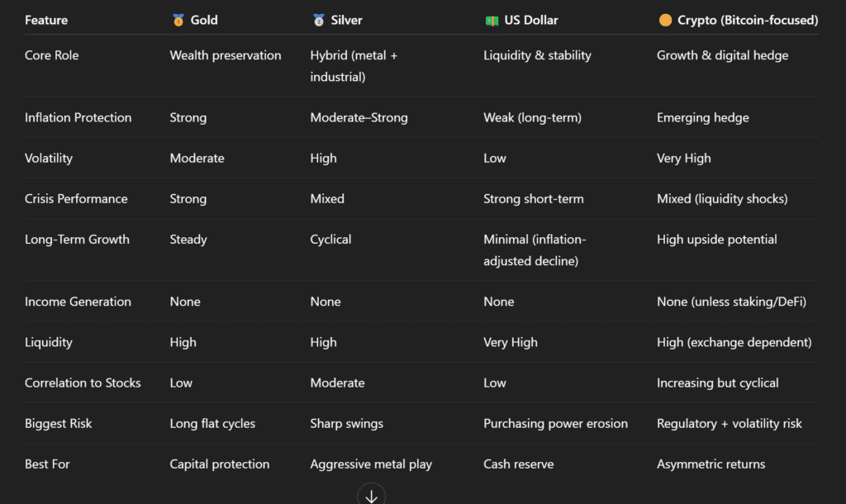Viewport: 846px width, 504px height.
Task: Click the Inflation Protection row label
Action: pos(78,117)
